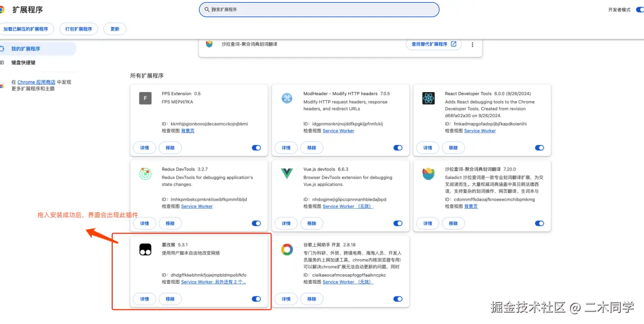Screen dimensions: 644x324
Task: Click the 沙拉查词 salad bowl icon in grid
Action: pyautogui.click(x=428, y=174)
